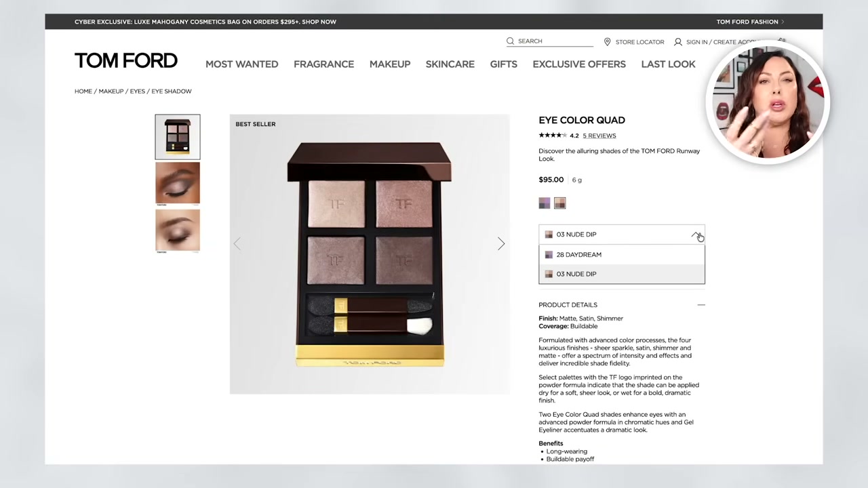Go to the Tom Ford Fashion site
868x488 pixels.
tap(750, 22)
